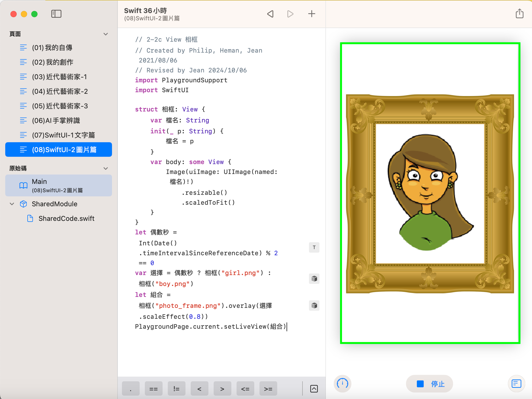The width and height of the screenshot is (532, 399).
Task: Click the T result badge in code margin
Action: [314, 247]
